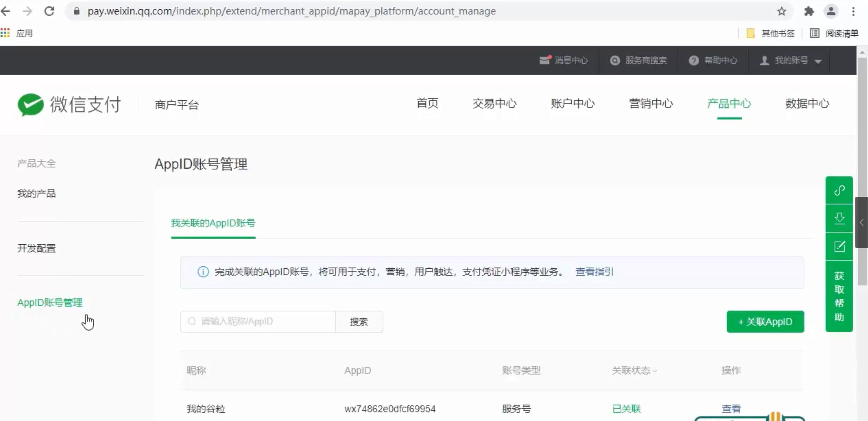Expand the collapsed side handle arrow
The height and width of the screenshot is (421, 868).
click(861, 222)
